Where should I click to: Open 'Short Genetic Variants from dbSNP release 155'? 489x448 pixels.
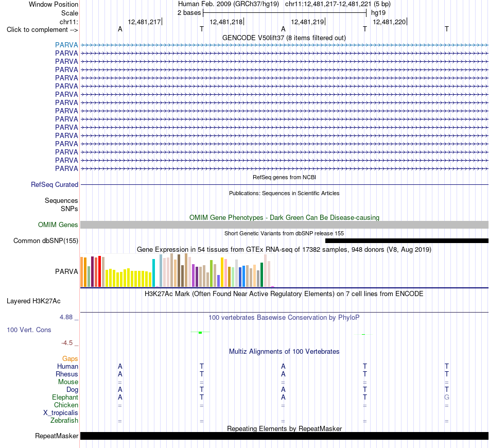coord(284,233)
